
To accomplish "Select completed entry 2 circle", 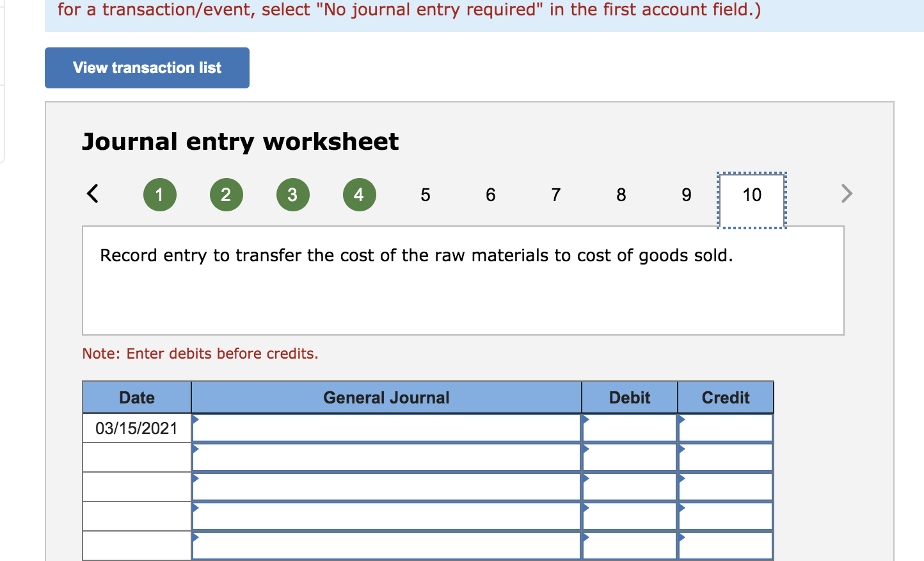I will click(x=227, y=195).
